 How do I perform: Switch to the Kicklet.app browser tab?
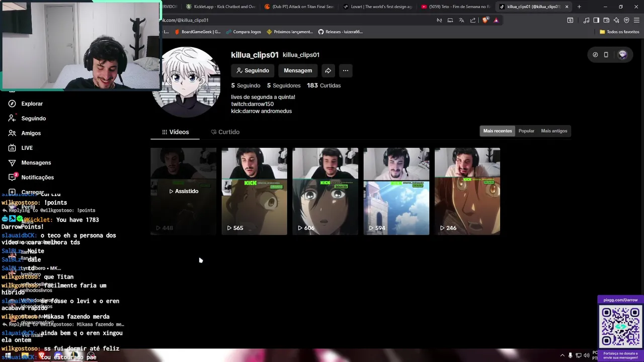click(x=220, y=7)
